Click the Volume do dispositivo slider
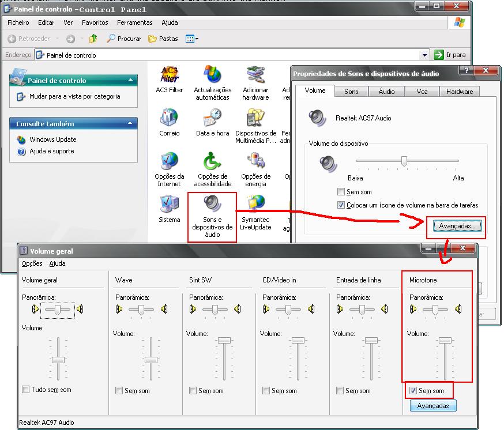 404,161
